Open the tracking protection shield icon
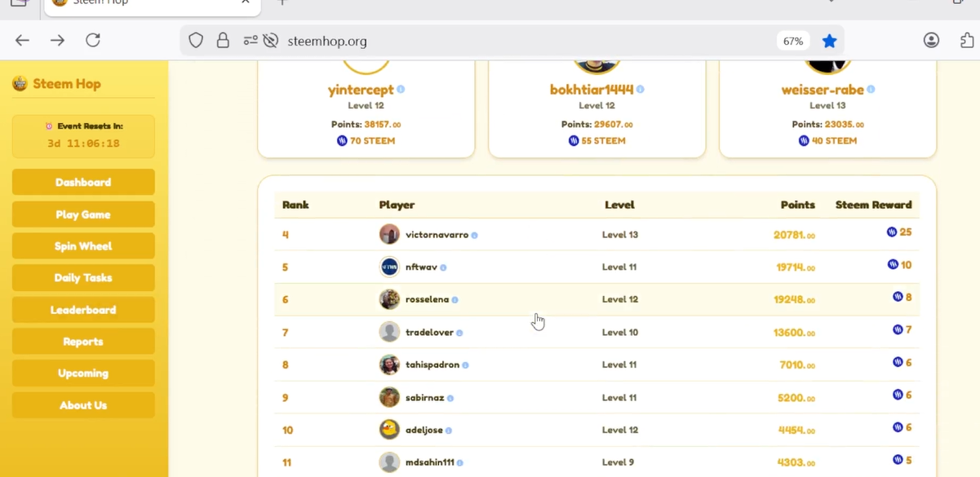980x477 pixels. 196,41
